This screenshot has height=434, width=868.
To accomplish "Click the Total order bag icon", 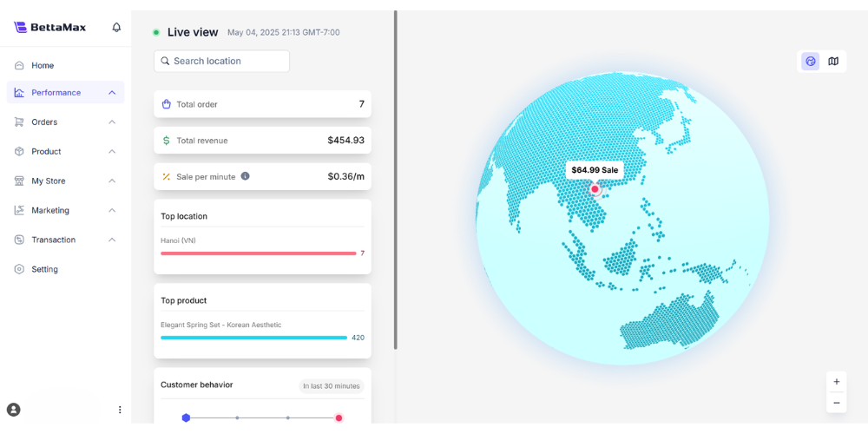I will point(166,104).
